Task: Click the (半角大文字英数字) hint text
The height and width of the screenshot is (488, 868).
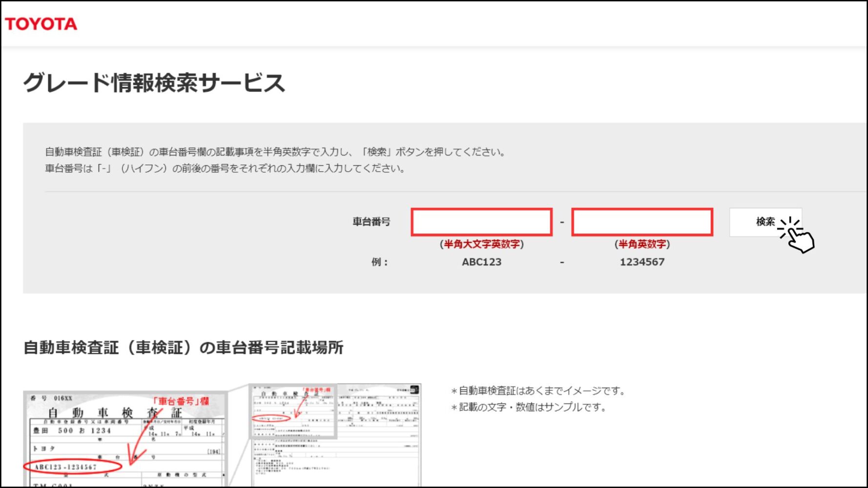Action: click(x=481, y=244)
